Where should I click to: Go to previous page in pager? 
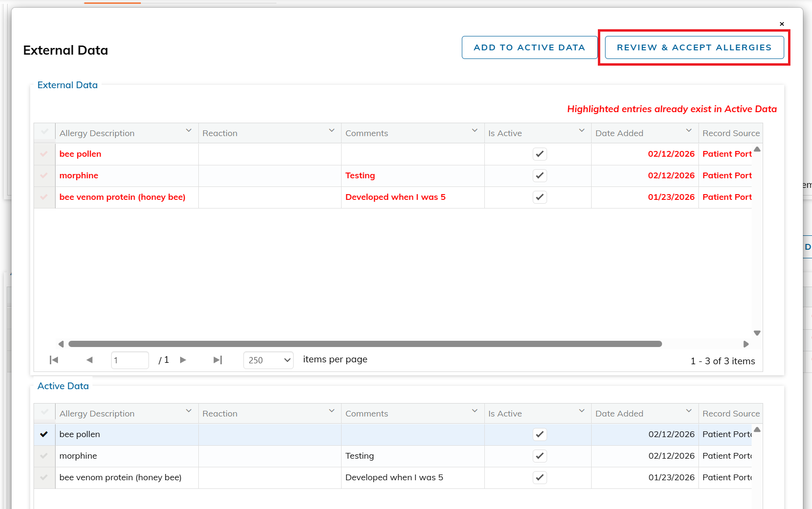(x=90, y=360)
